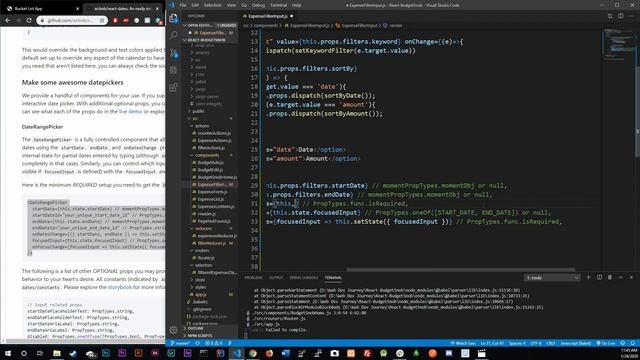Open ExpenseActions.js in the file explorer
The height and width of the screenshot is (360, 640).
214,140
